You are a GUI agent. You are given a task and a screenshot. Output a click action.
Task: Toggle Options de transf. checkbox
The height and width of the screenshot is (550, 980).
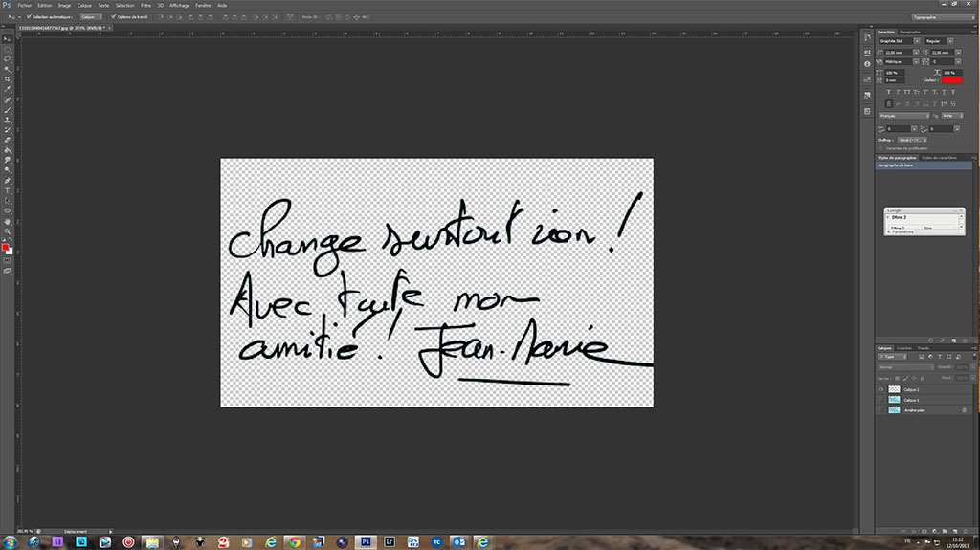113,17
